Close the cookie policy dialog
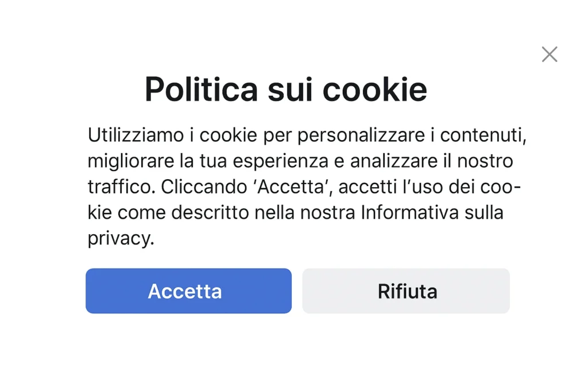588x392 pixels. pos(550,55)
